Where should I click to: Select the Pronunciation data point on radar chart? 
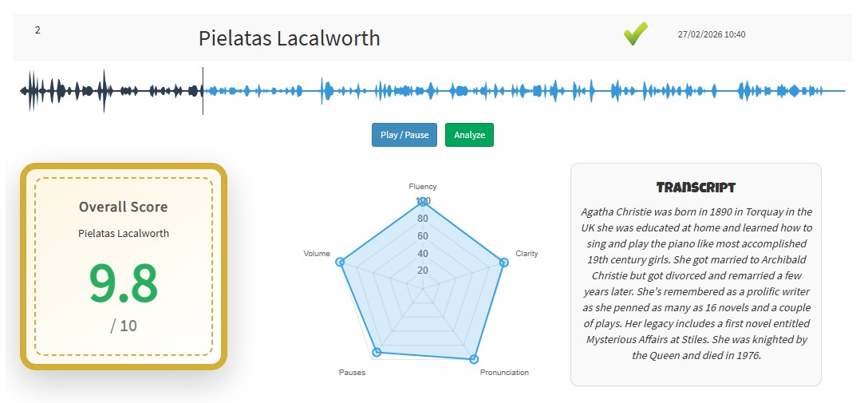(473, 358)
